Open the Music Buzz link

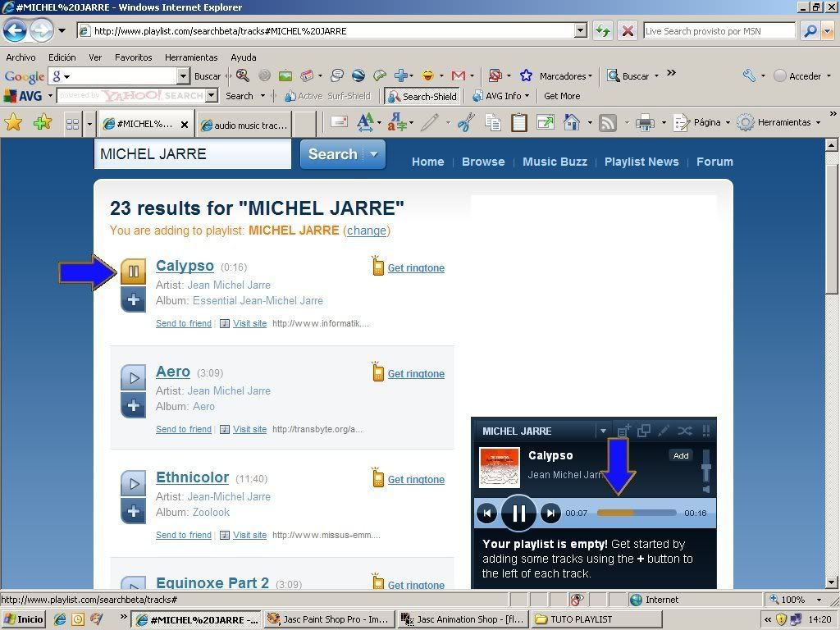[555, 162]
